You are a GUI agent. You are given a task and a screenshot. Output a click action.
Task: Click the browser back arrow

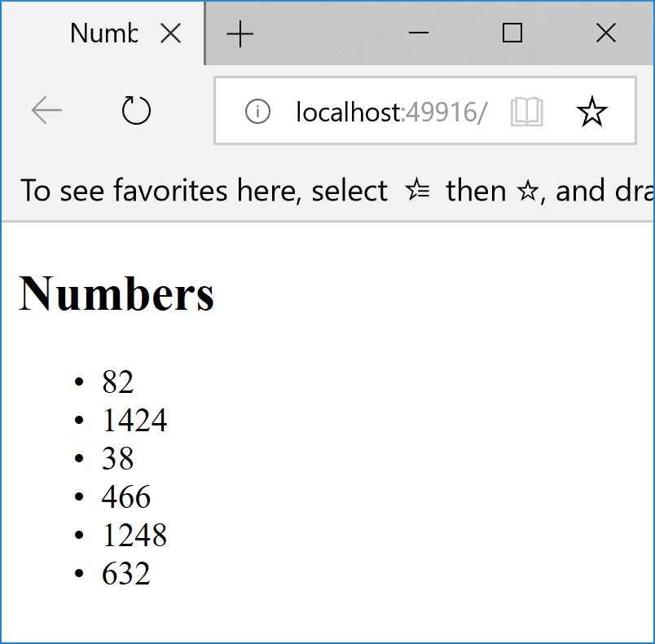coord(46,110)
